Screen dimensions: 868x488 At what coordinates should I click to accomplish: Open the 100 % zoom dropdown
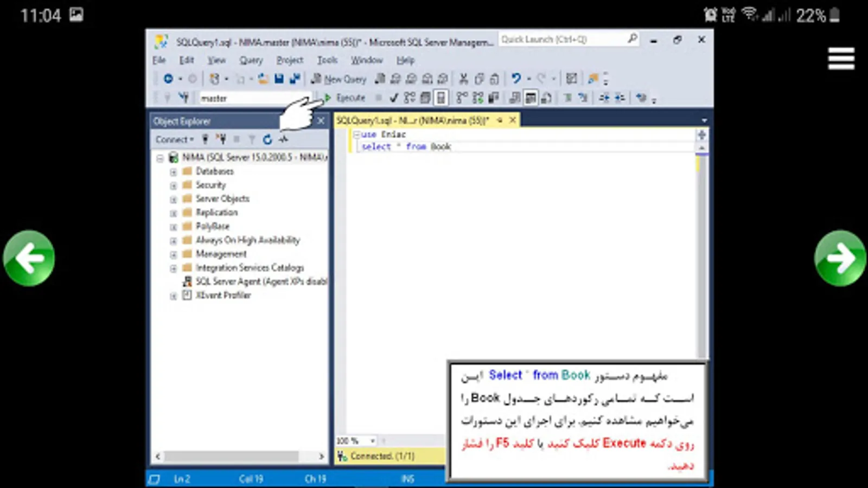372,441
